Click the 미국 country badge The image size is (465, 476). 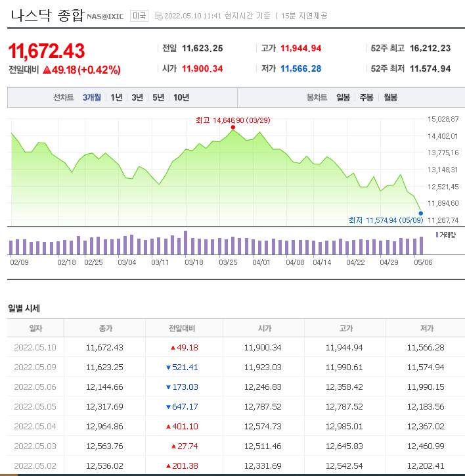point(139,16)
